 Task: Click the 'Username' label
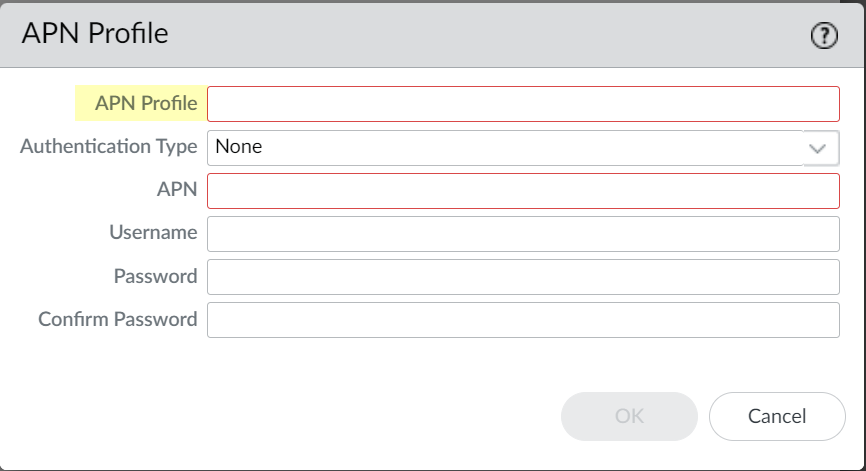pyautogui.click(x=153, y=233)
